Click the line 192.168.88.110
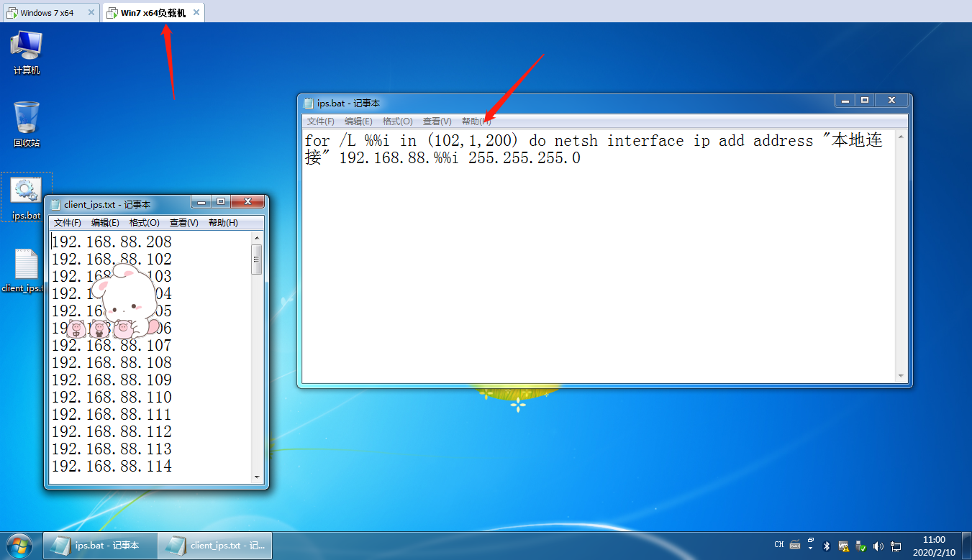The image size is (972, 560). (112, 398)
